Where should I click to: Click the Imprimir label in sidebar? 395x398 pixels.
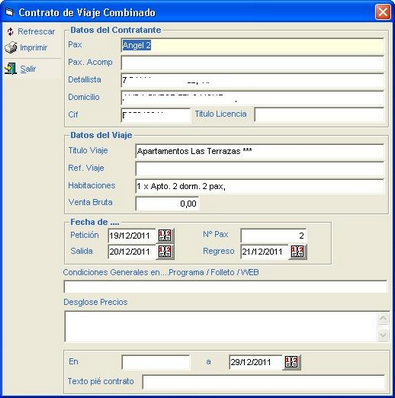point(33,48)
